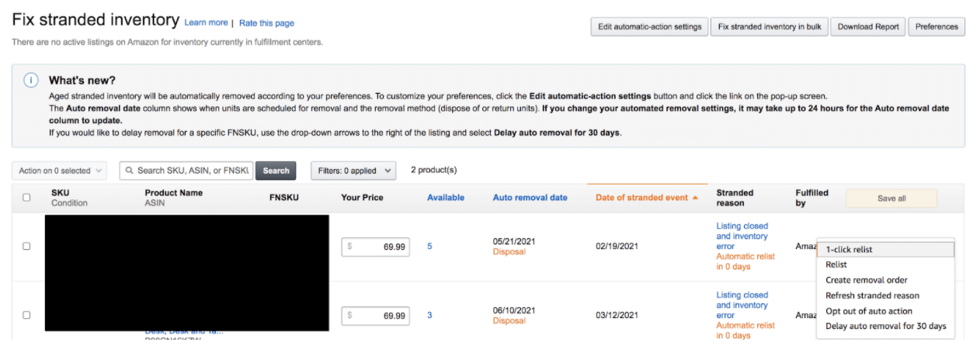980x360 pixels.
Task: Check the first product row checkbox
Action: (26, 246)
